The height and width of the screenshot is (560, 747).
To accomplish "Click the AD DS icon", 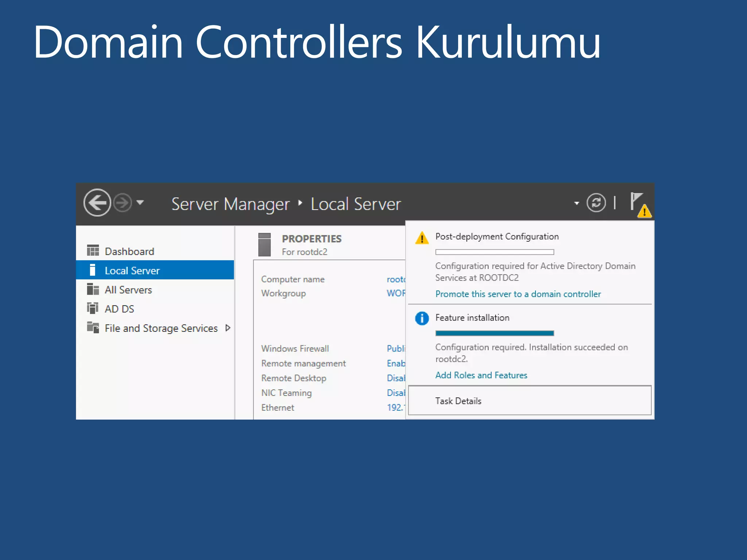I will click(x=93, y=308).
